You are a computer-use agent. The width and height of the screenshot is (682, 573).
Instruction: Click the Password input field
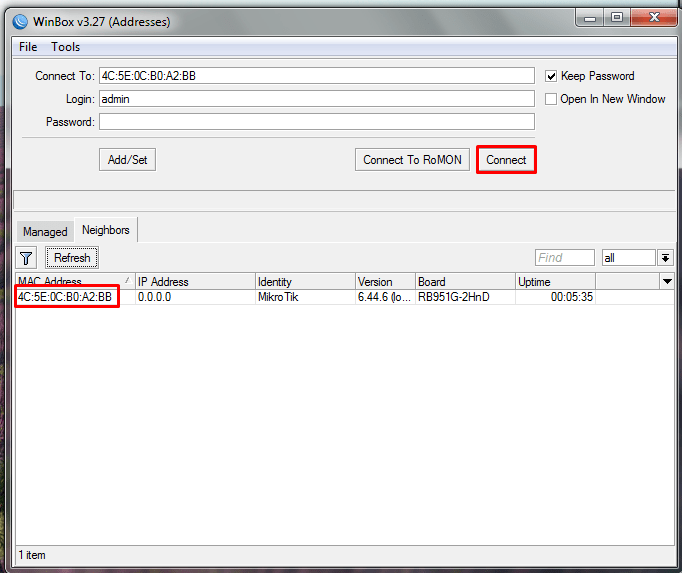tap(316, 122)
